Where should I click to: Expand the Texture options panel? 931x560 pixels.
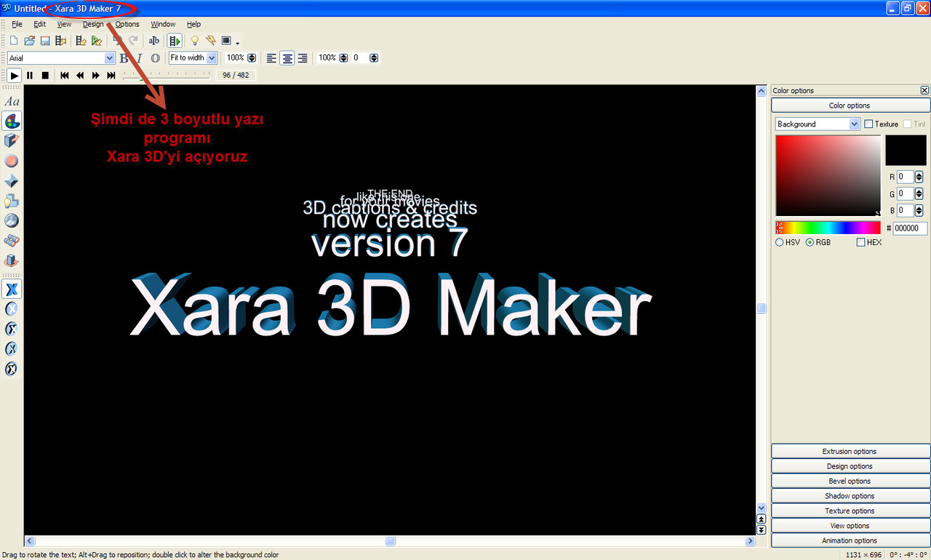point(850,511)
